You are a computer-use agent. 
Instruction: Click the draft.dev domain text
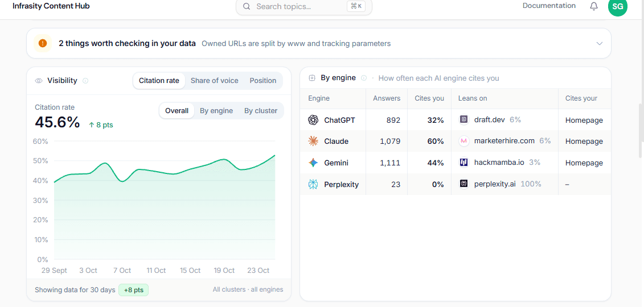coord(490,120)
